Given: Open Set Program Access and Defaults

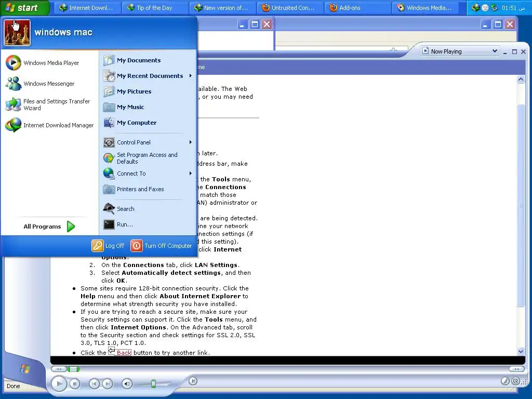Looking at the screenshot, I should pyautogui.click(x=148, y=158).
